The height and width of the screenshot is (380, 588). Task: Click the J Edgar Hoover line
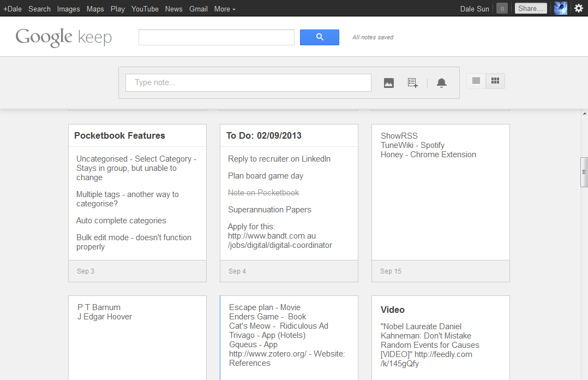point(105,317)
